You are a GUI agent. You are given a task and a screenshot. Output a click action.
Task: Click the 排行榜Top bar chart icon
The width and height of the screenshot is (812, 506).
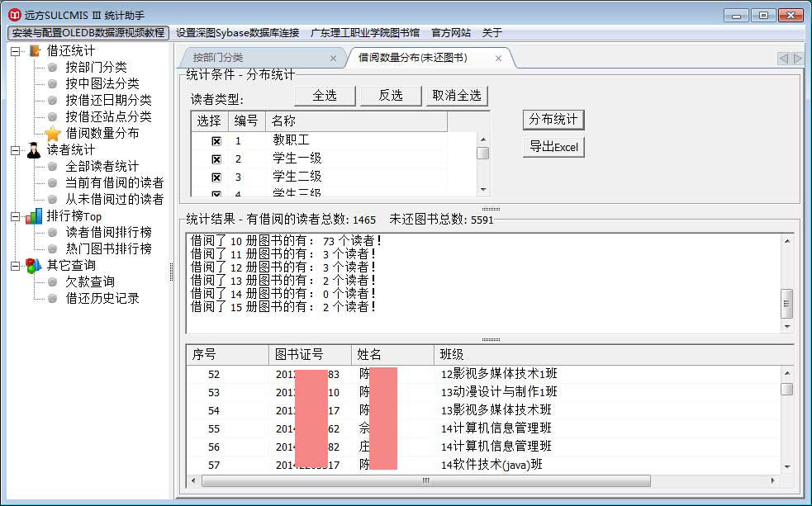34,216
